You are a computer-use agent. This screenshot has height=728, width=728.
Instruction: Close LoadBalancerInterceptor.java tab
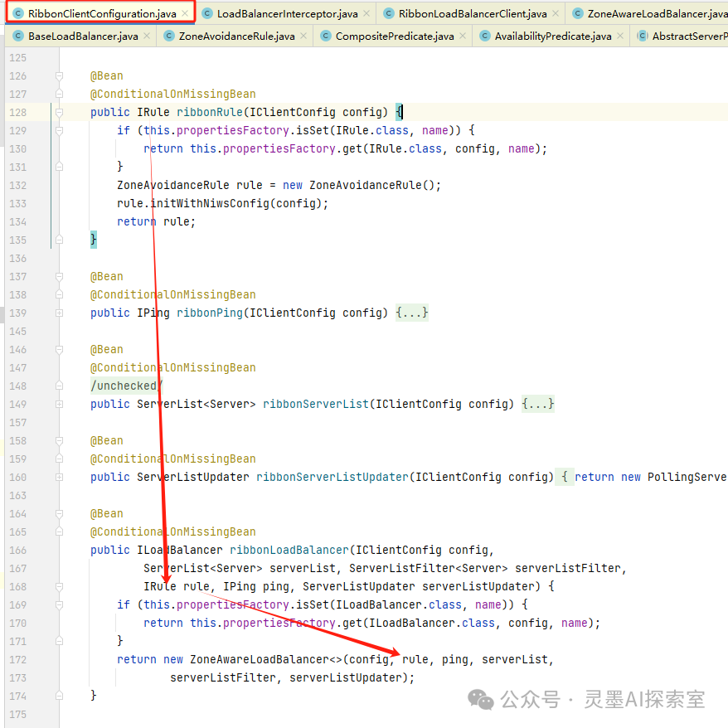[366, 13]
